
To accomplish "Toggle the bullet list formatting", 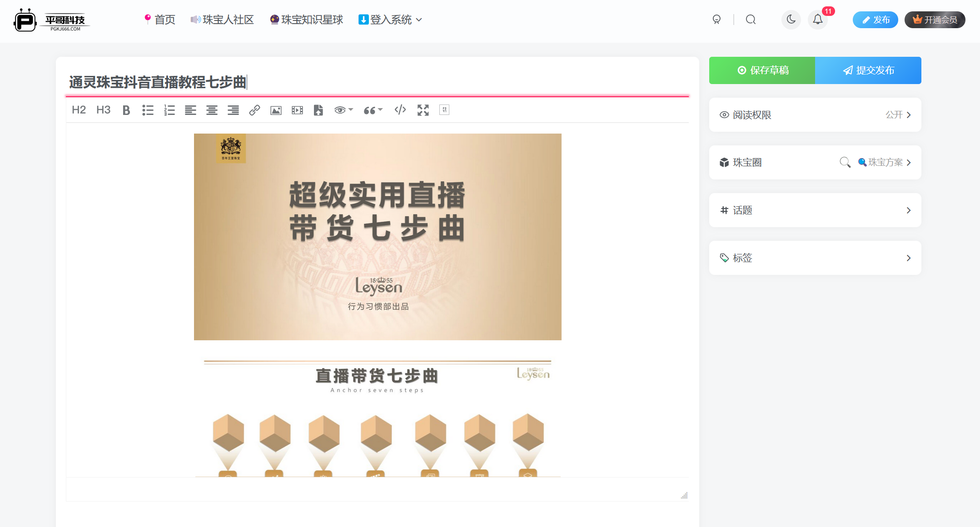I will pos(148,110).
